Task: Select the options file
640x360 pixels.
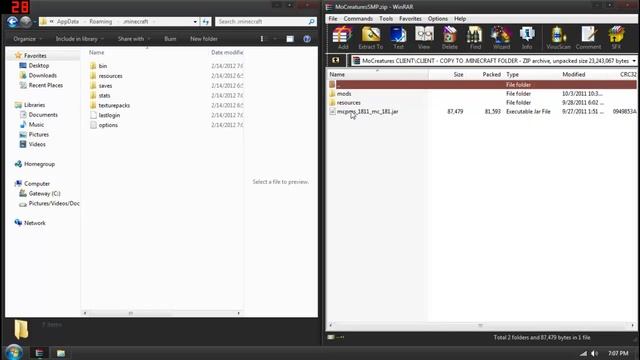Action: point(108,125)
